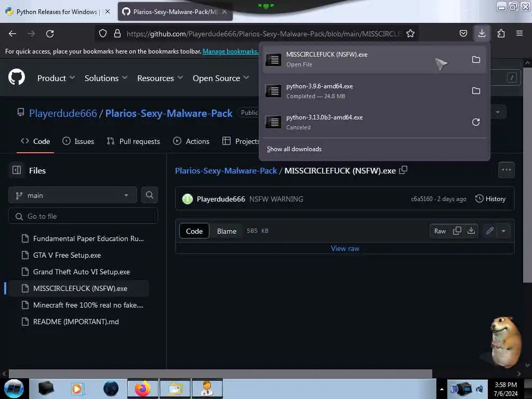Search files with magnifier button
Viewport: 532px width, 399px height.
[149, 195]
